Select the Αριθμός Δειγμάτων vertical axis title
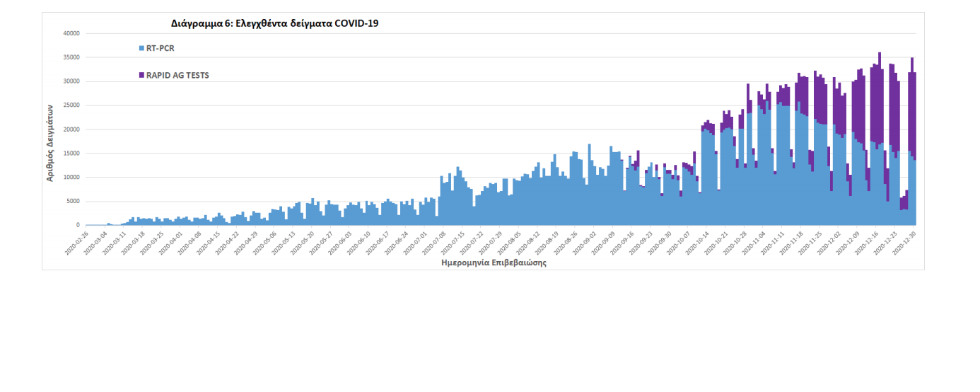The image size is (980, 392). [x=50, y=142]
